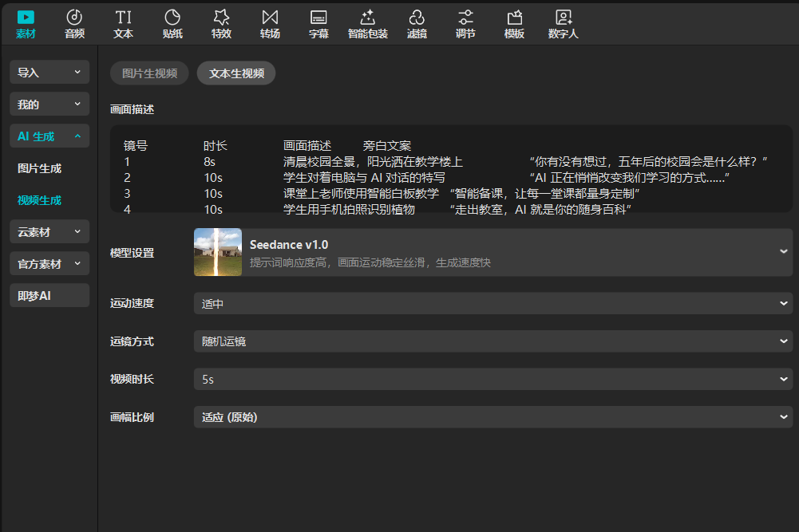Open the 视频时长 dropdown showing 5s
The width and height of the screenshot is (799, 532).
coord(492,380)
